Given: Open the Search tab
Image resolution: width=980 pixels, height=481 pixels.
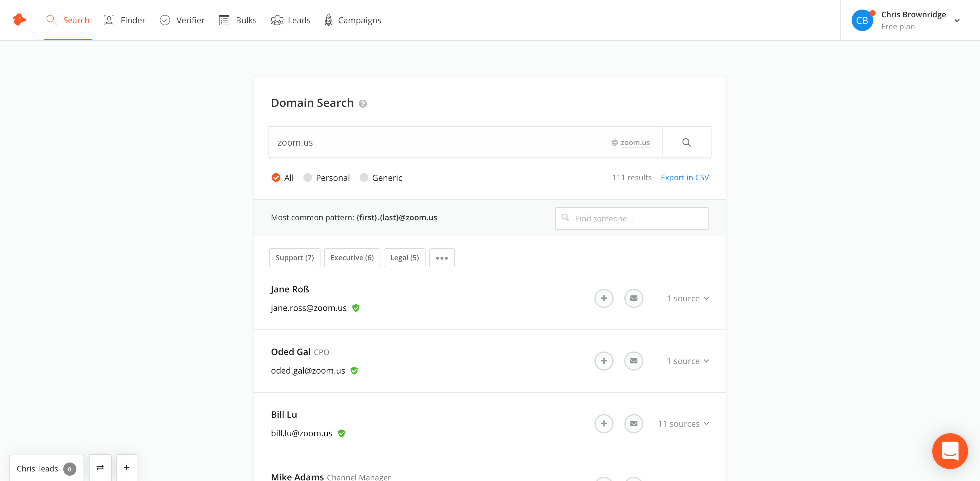Looking at the screenshot, I should click(x=68, y=20).
